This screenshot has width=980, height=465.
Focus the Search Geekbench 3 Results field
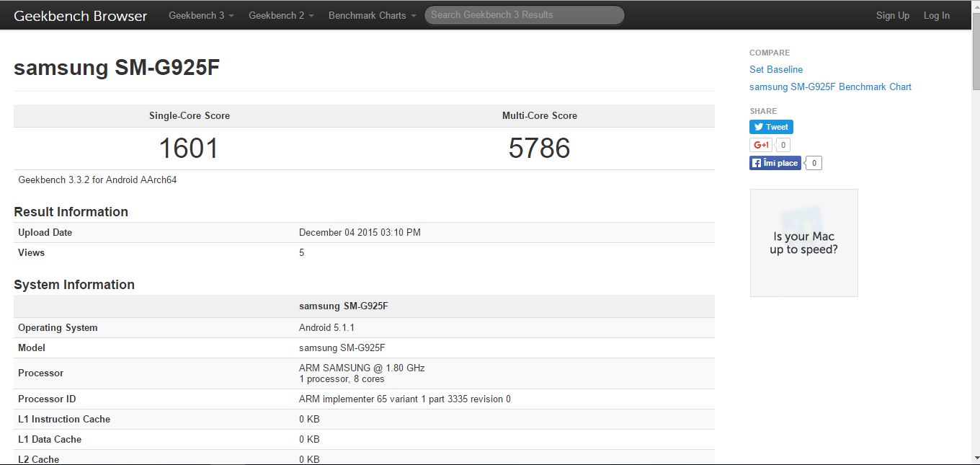click(525, 15)
